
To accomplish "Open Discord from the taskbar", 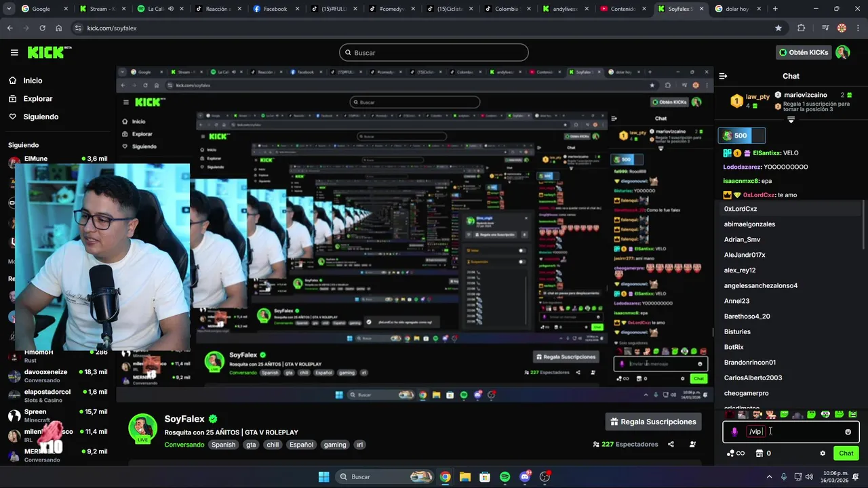I will point(524,477).
